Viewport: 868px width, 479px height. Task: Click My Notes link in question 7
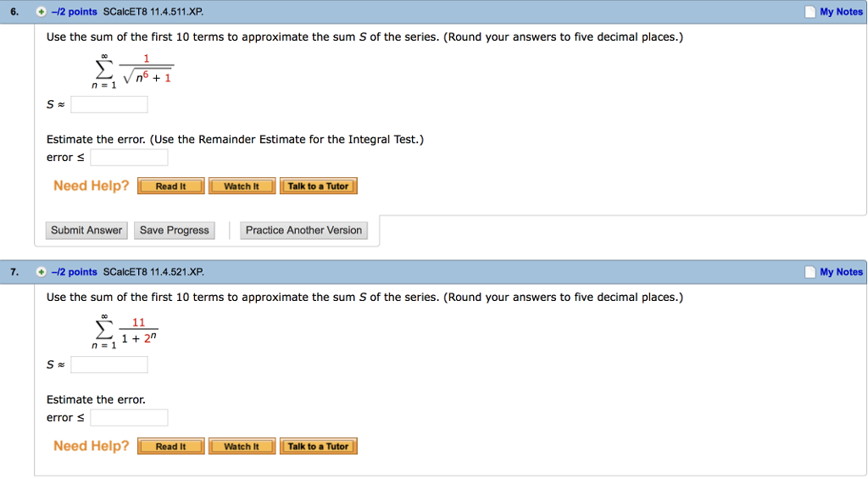(841, 272)
